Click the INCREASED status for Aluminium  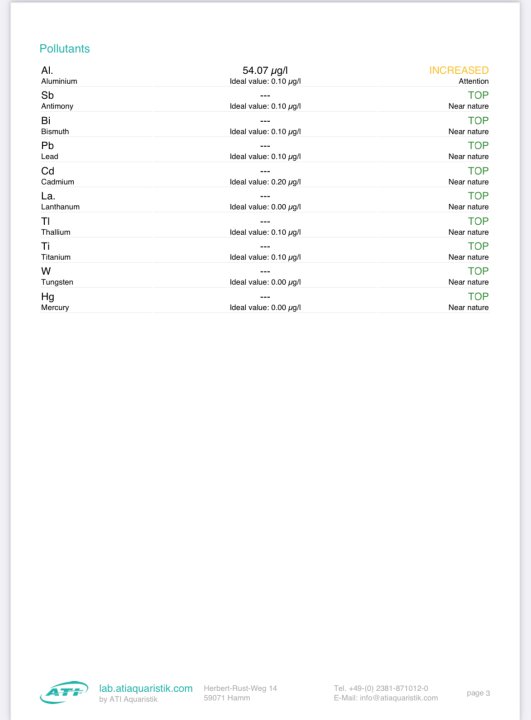coord(458,70)
